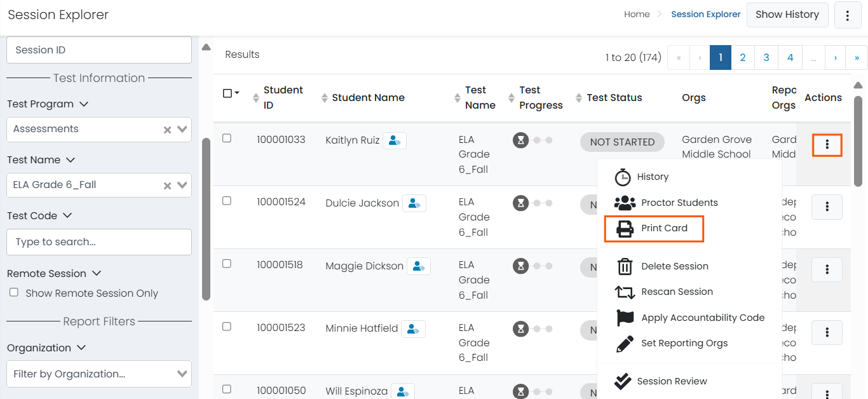Select the Will Espinoza row checkbox
This screenshot has height=399, width=868.
227,389
